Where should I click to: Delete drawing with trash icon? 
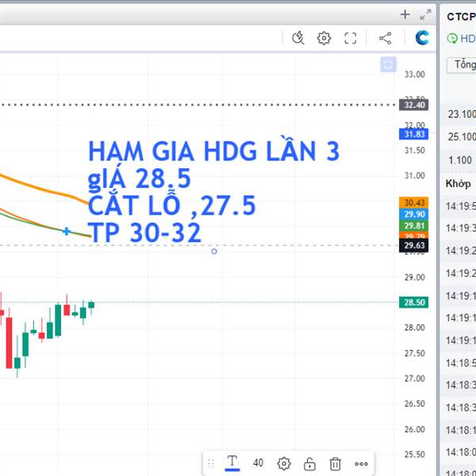point(335,463)
